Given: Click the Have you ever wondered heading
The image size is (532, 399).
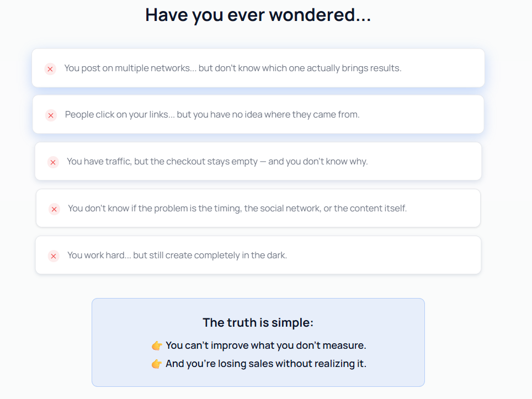Looking at the screenshot, I should click(x=258, y=15).
